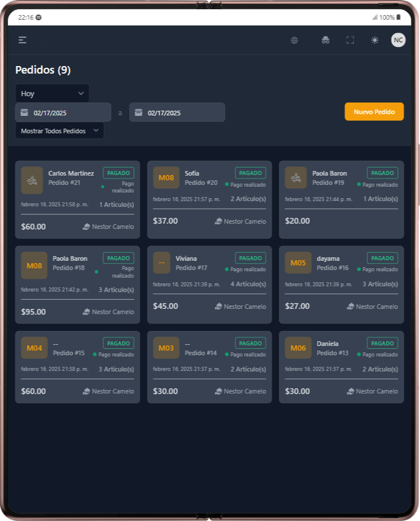This screenshot has width=420, height=521.
Task: Open dayama order name
Action: [328, 258]
